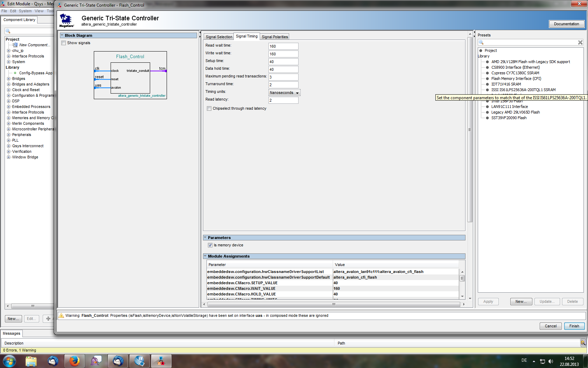Click New... in the Component Library
The height and width of the screenshot is (368, 588).
pyautogui.click(x=13, y=319)
